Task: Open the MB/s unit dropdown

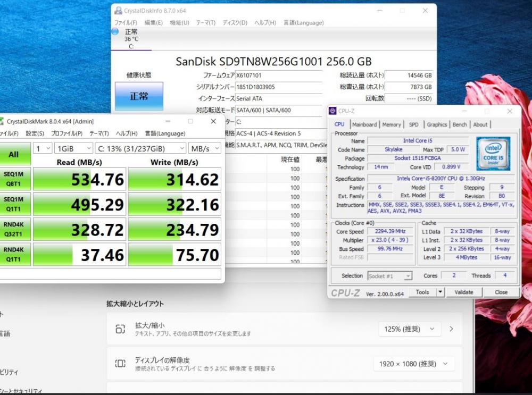Action: tap(205, 148)
